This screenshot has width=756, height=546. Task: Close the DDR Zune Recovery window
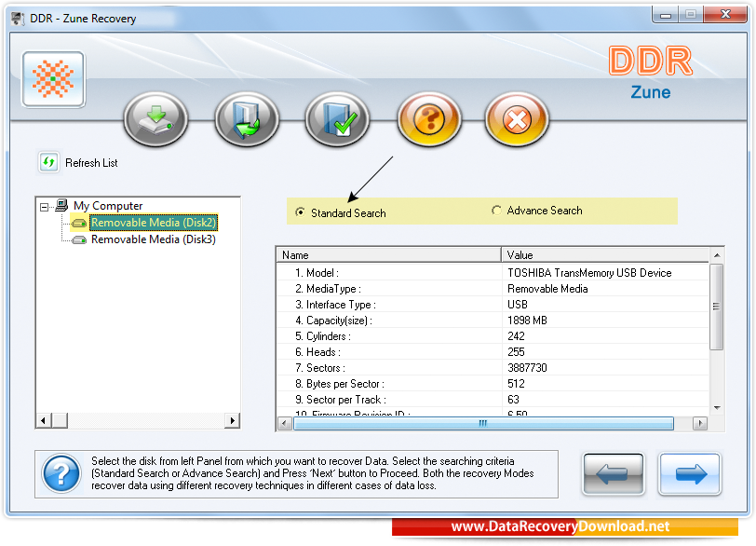(x=725, y=15)
